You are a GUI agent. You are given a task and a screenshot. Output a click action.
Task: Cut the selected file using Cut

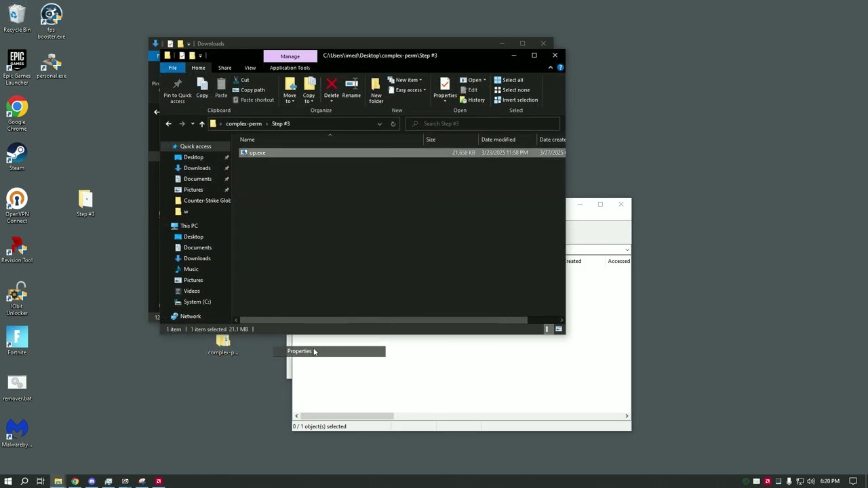coord(241,80)
